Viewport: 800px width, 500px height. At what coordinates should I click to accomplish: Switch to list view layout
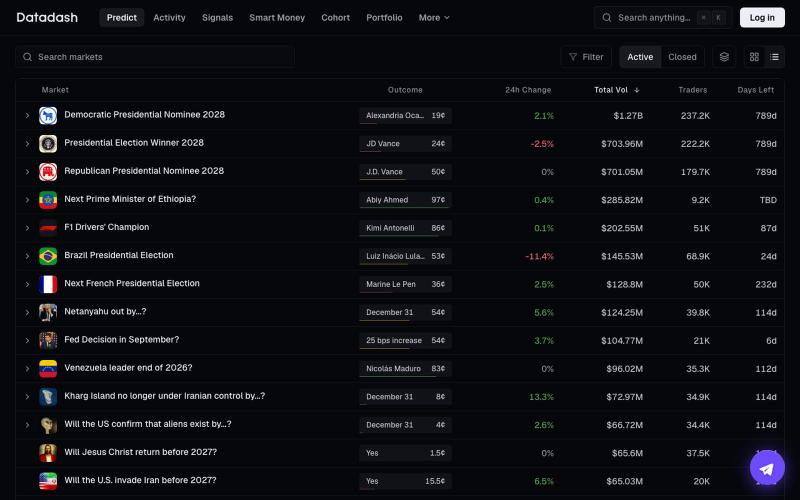click(774, 57)
